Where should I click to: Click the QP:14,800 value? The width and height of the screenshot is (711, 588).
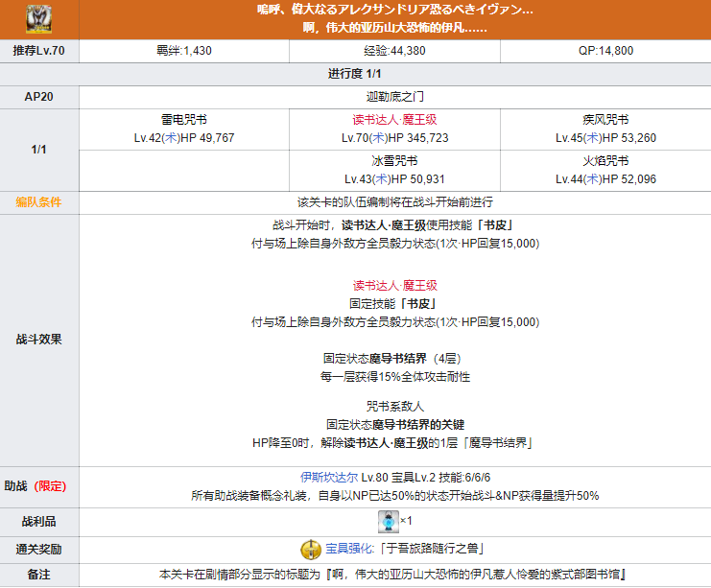click(x=605, y=51)
